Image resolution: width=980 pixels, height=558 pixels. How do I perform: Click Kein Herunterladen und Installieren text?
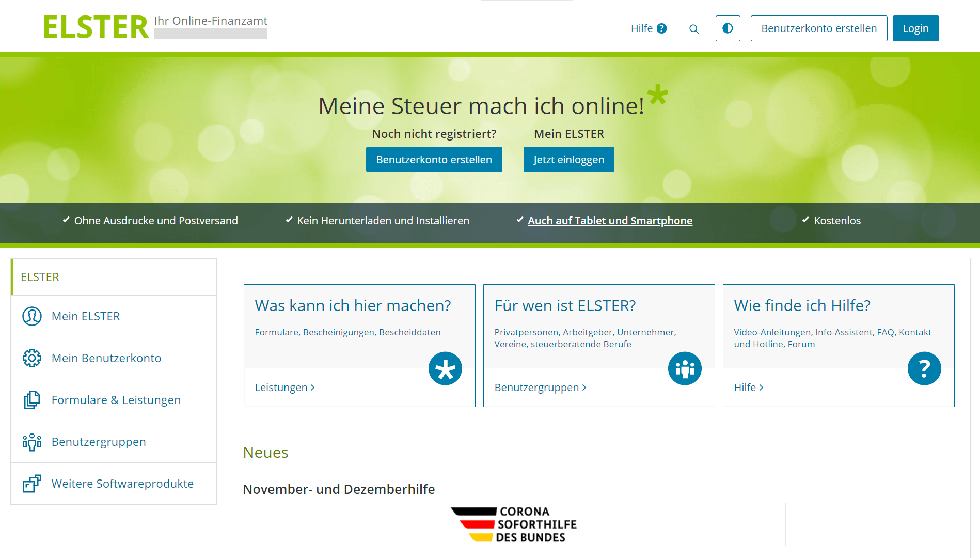coord(383,221)
